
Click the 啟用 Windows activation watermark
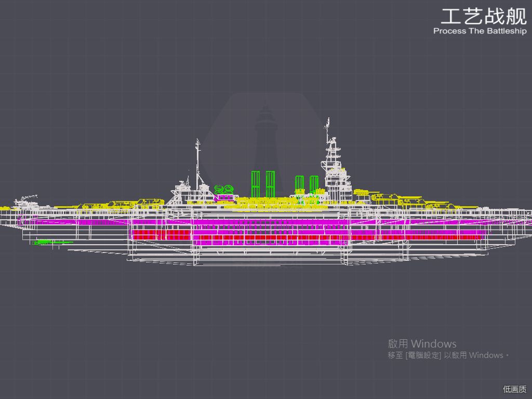click(x=422, y=343)
